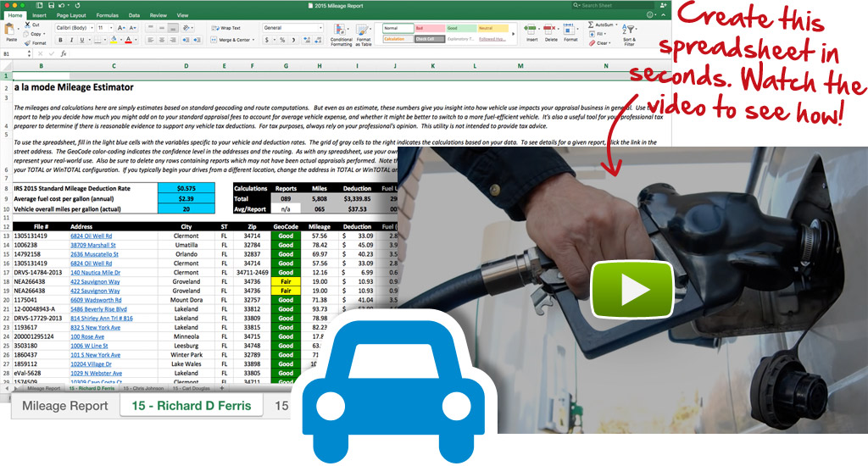
Task: Select the 15 - Richard D Ferris sheet tab
Action: click(x=191, y=406)
